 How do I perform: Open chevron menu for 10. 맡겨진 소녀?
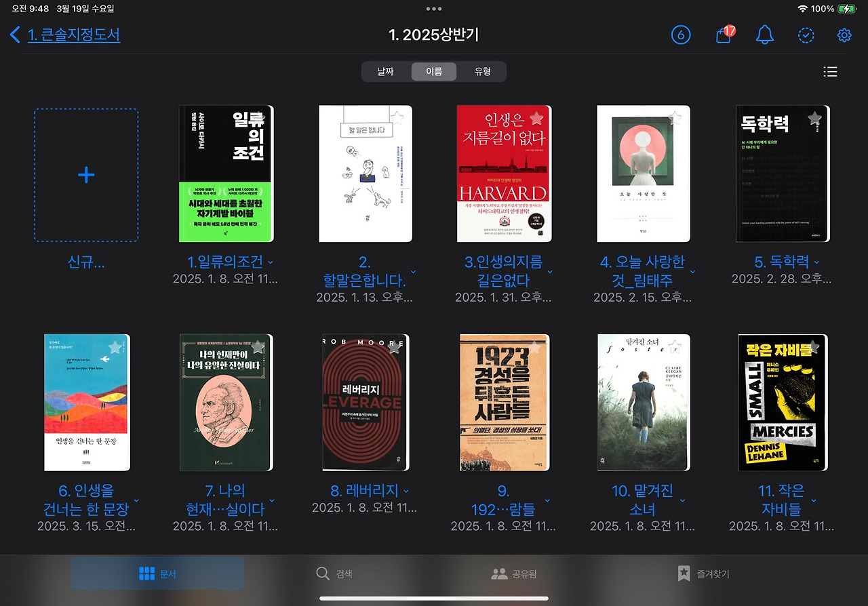[682, 501]
